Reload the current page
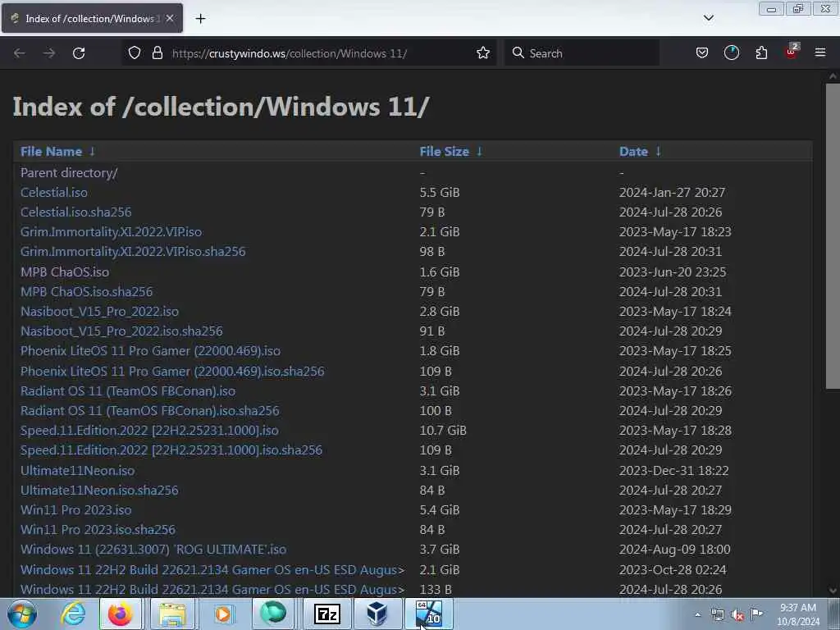 point(79,53)
